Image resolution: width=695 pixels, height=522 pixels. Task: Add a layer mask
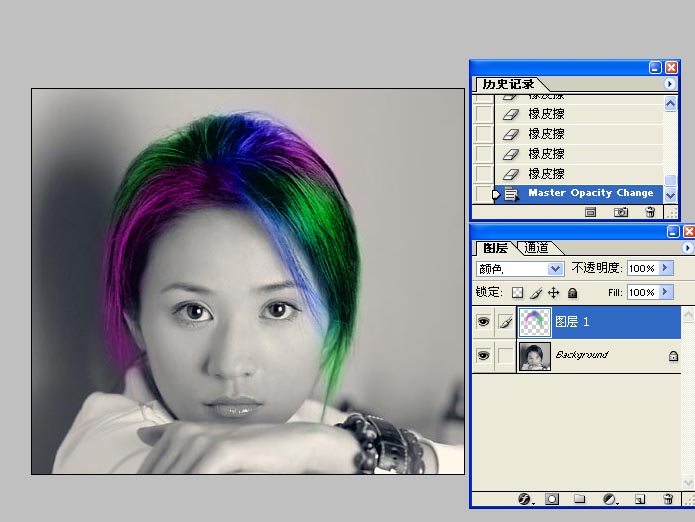pyautogui.click(x=552, y=499)
